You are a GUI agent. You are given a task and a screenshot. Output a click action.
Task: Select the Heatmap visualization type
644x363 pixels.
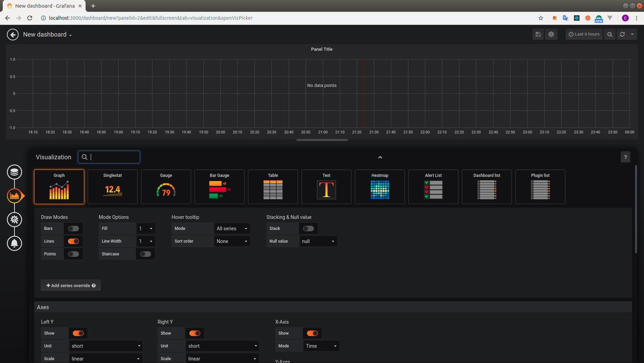tap(379, 187)
